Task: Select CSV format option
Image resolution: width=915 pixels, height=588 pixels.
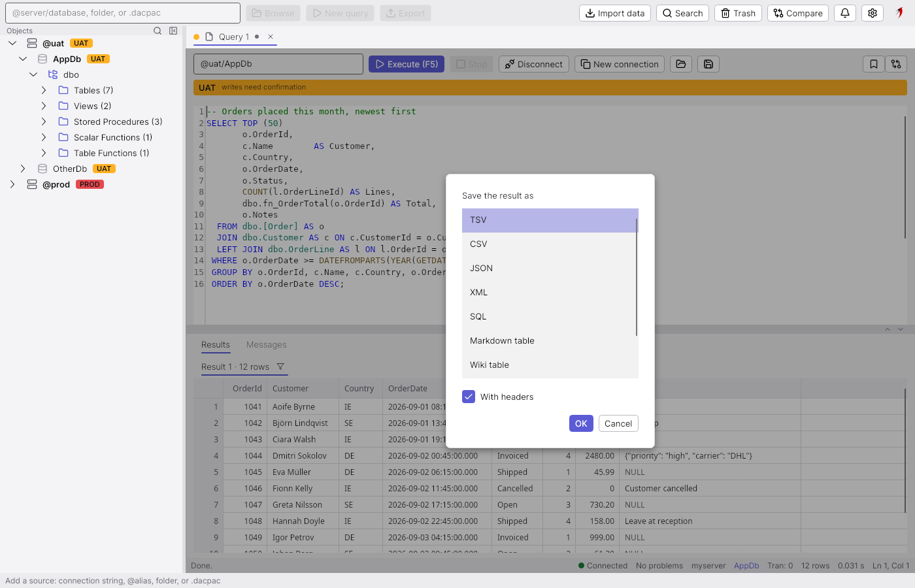Action: point(550,244)
